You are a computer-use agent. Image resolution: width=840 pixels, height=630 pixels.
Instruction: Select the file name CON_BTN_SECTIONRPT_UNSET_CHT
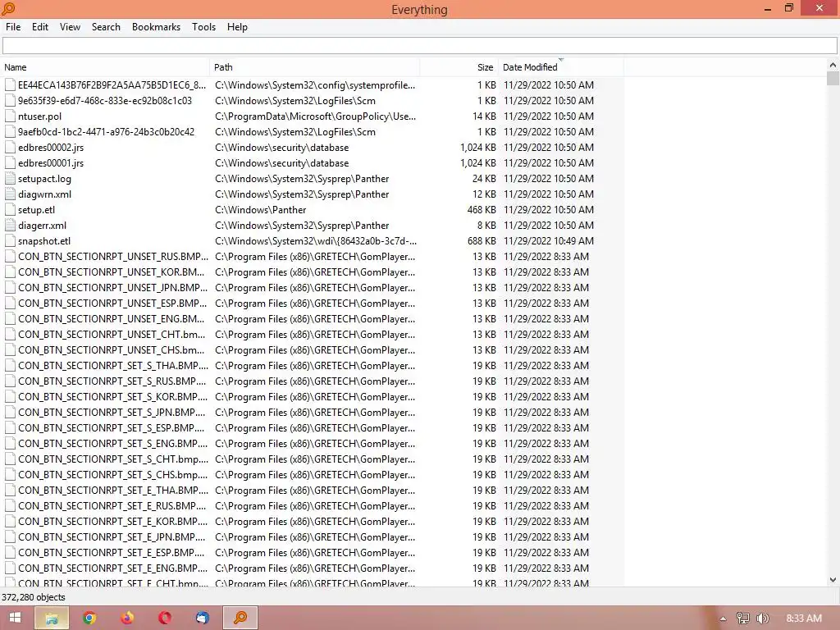pos(112,335)
